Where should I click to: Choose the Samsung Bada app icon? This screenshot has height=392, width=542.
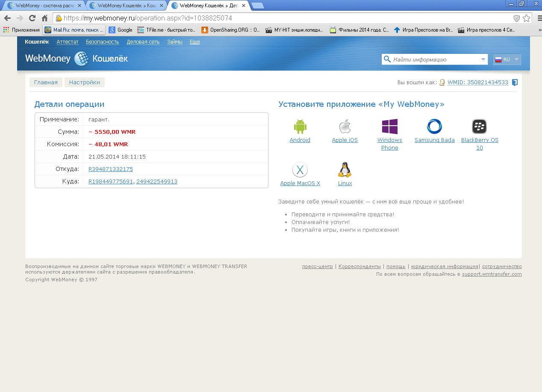(434, 127)
